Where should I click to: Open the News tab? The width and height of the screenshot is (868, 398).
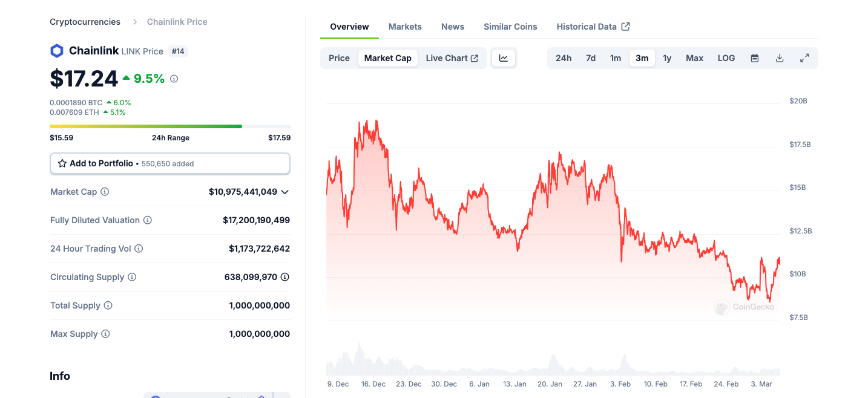[453, 26]
